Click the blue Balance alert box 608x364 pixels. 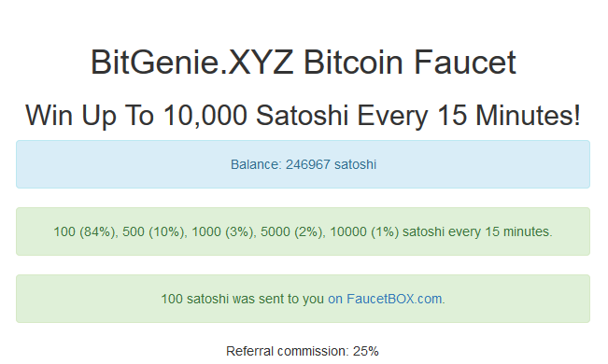[x=304, y=164]
